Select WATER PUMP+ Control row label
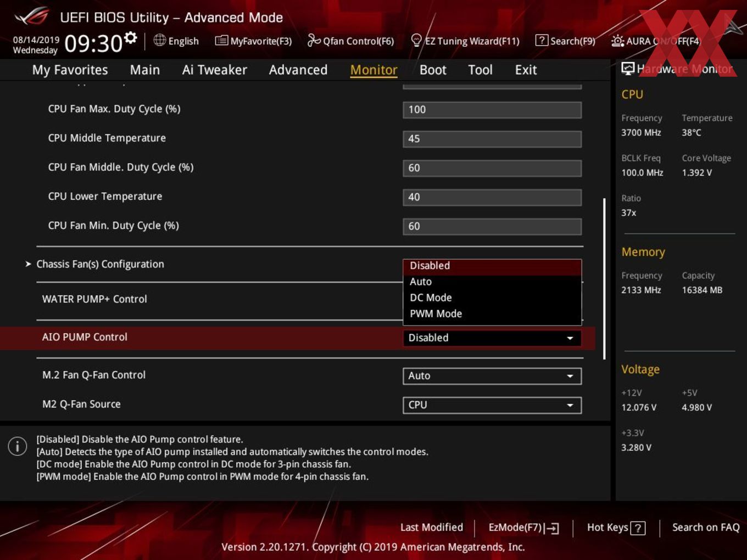This screenshot has height=560, width=747. pos(94,299)
